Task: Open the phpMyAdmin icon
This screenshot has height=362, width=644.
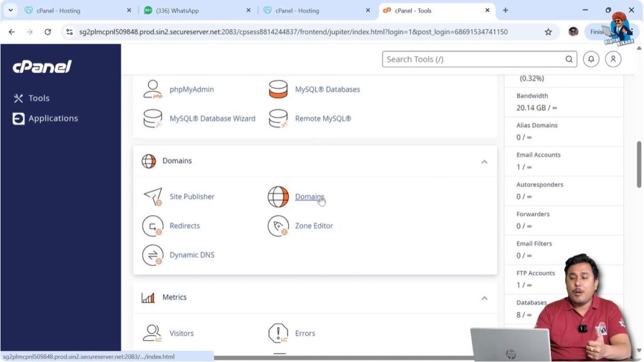Action: [153, 89]
